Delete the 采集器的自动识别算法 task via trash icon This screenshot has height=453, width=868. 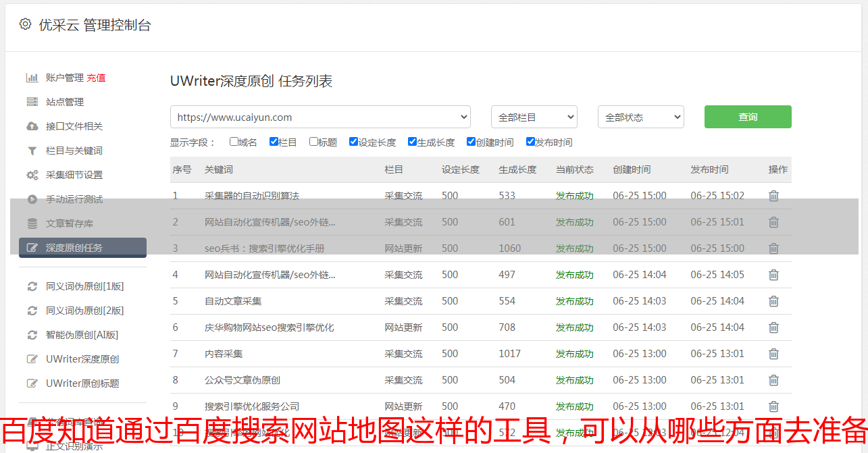[773, 196]
